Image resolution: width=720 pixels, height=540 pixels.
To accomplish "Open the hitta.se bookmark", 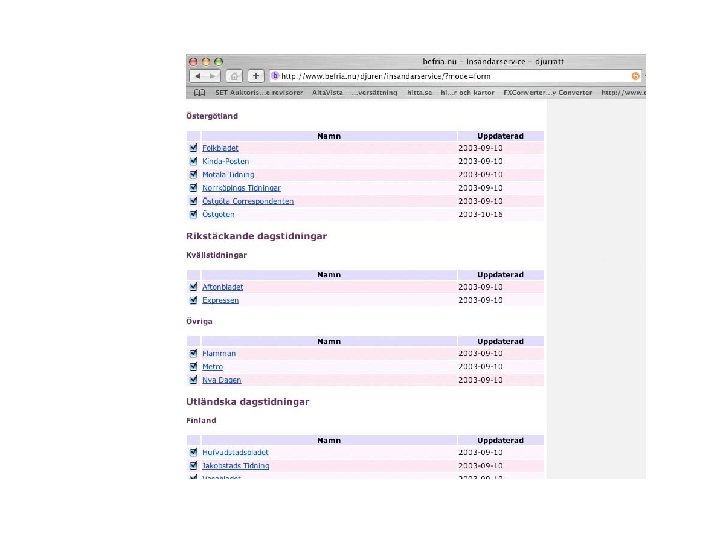I will [420, 93].
